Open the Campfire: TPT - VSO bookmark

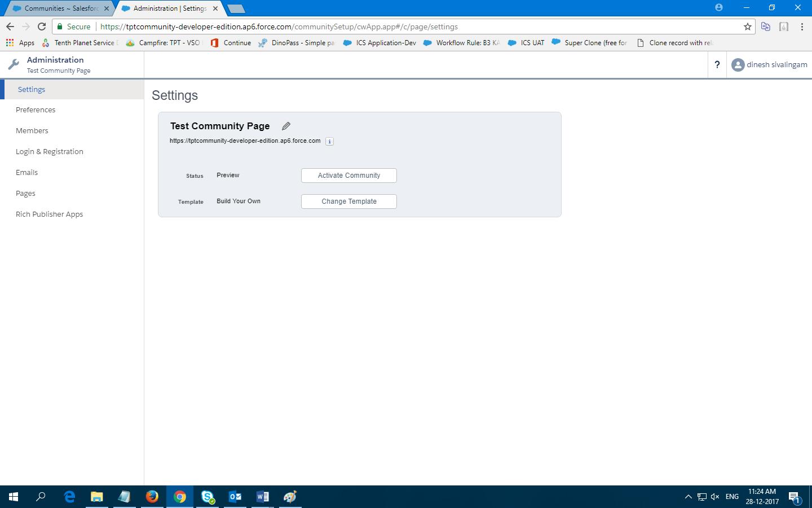pyautogui.click(x=163, y=43)
